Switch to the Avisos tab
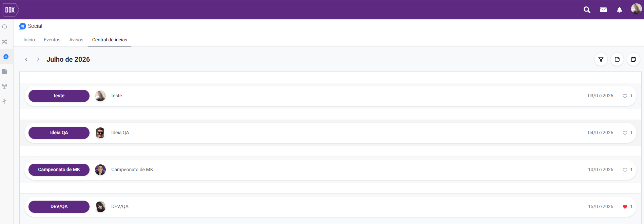 76,40
